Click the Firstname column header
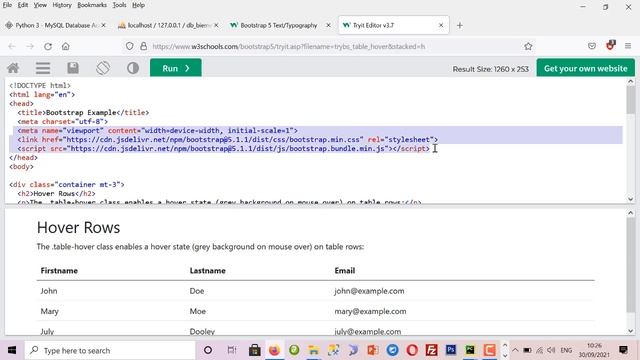The width and height of the screenshot is (640, 360). coord(59,271)
